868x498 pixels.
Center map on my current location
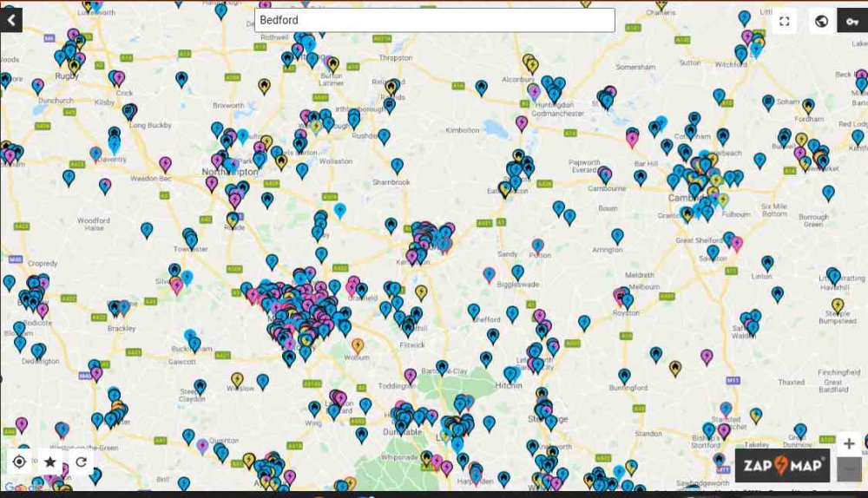pyautogui.click(x=19, y=462)
